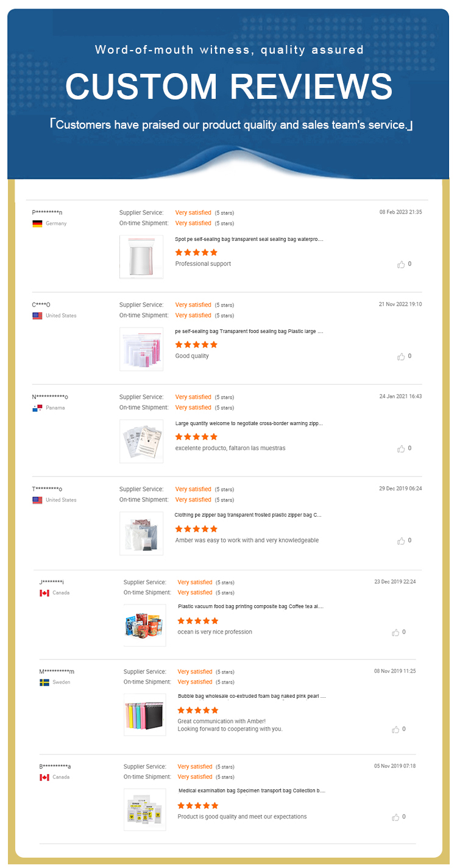Screen dimensions: 457x868
Task: Open the coffee vacuum food bag thumbnail
Action: tap(145, 625)
